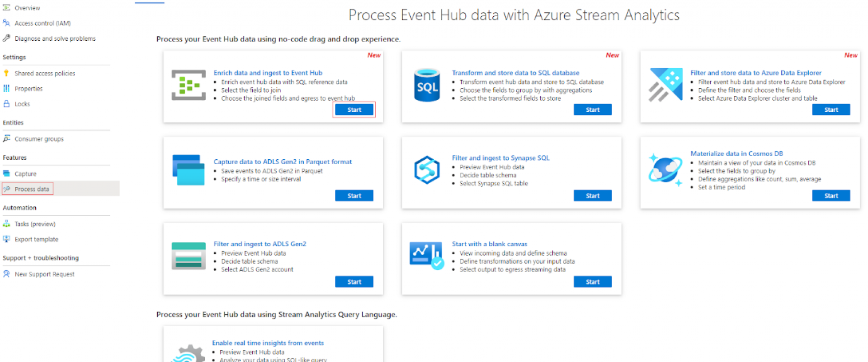Click the Process data icon in the sidebar
Screen dimensions: 868x362
pyautogui.click(x=7, y=189)
